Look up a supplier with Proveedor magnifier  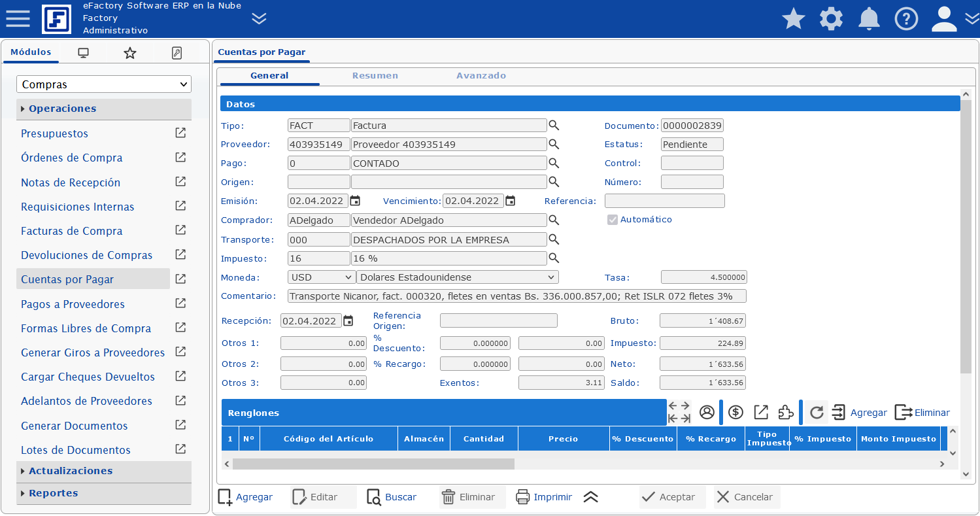point(554,145)
